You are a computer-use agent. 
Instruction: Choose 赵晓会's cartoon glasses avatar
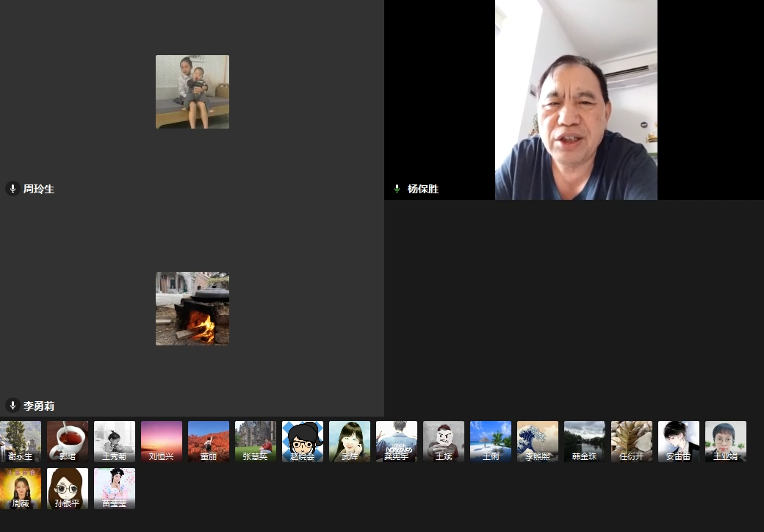point(303,441)
